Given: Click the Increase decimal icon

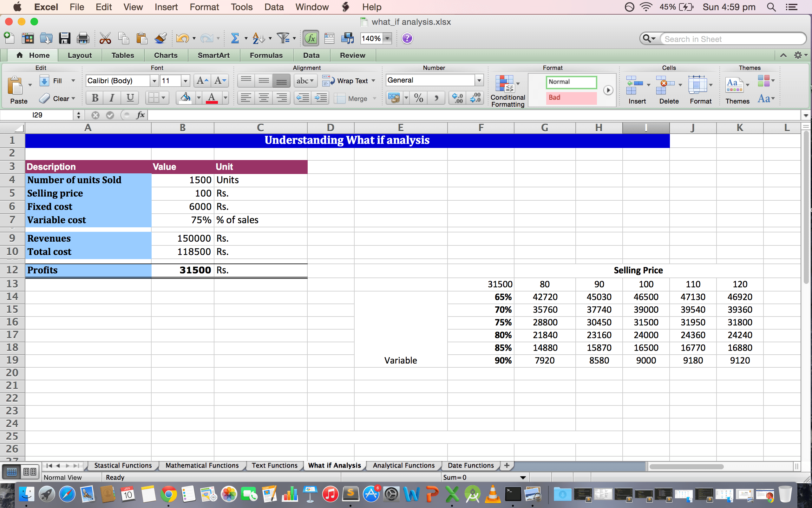Looking at the screenshot, I should pyautogui.click(x=458, y=98).
